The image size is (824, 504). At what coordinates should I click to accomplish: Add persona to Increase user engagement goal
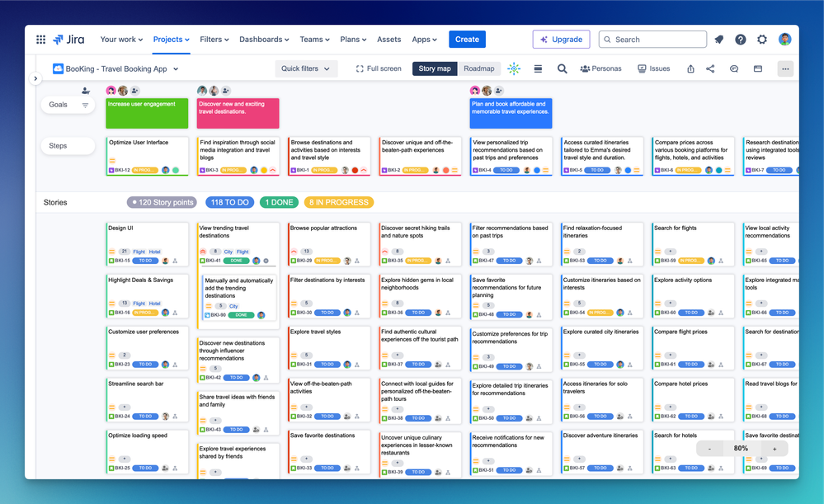pyautogui.click(x=134, y=91)
